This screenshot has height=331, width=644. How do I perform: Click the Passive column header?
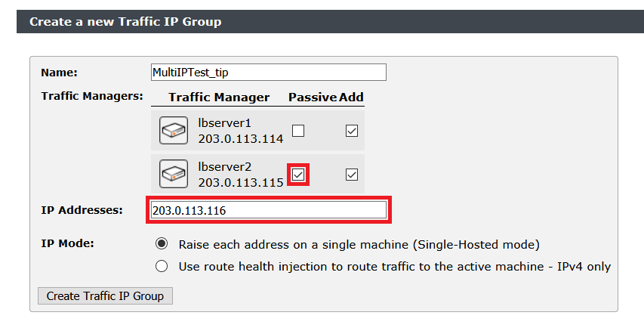point(312,97)
